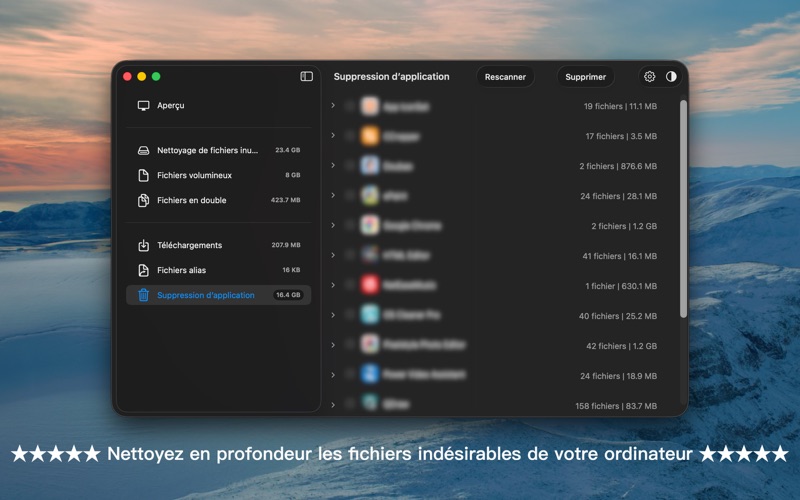Click the blue trash icon for Suppression d'application

pyautogui.click(x=143, y=295)
